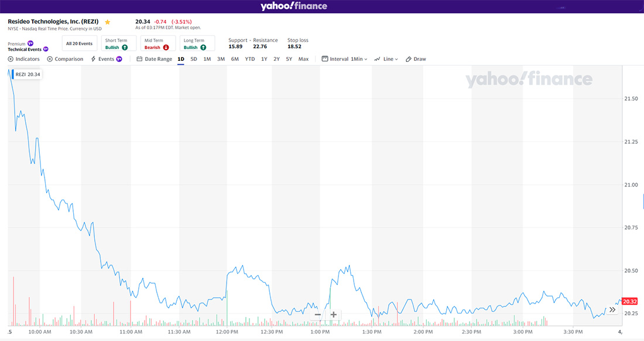Screen dimensions: 644x341
Task: Expand the Interval 1Min dropdown
Action: pyautogui.click(x=345, y=59)
